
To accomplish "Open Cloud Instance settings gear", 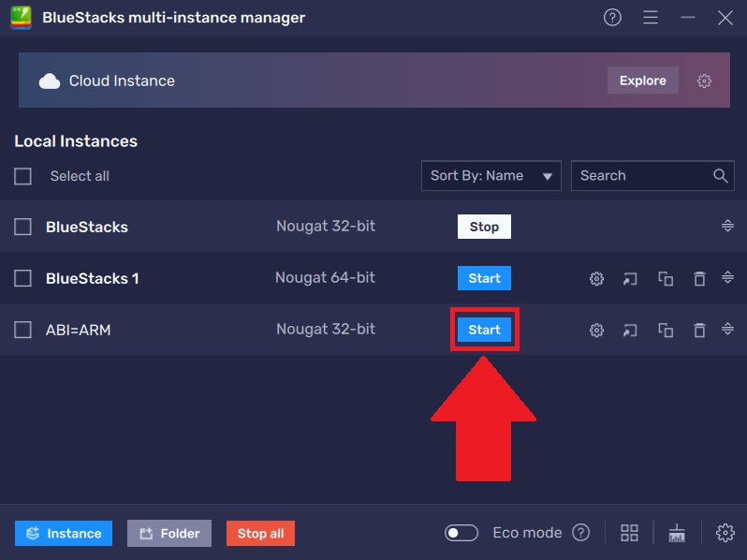I will point(704,81).
